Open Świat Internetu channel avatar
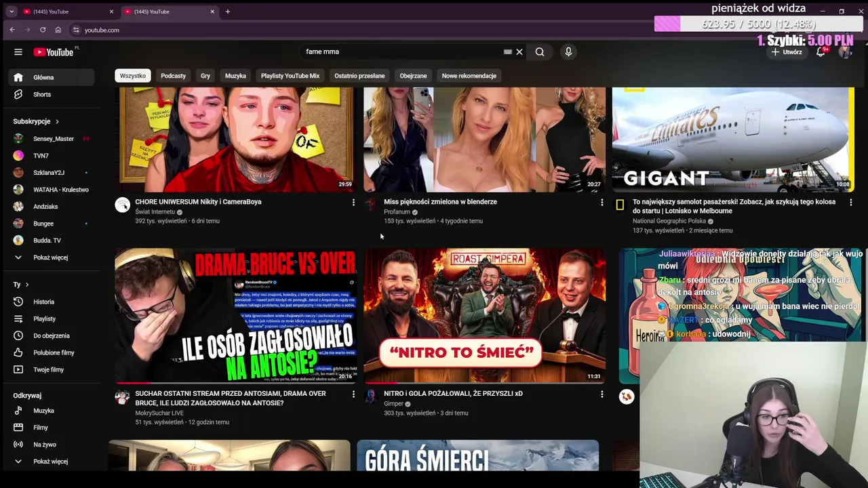The image size is (868, 488). (122, 205)
